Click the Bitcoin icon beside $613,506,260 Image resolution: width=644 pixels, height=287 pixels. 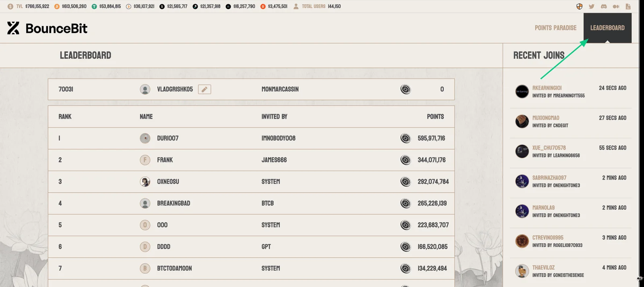click(57, 6)
